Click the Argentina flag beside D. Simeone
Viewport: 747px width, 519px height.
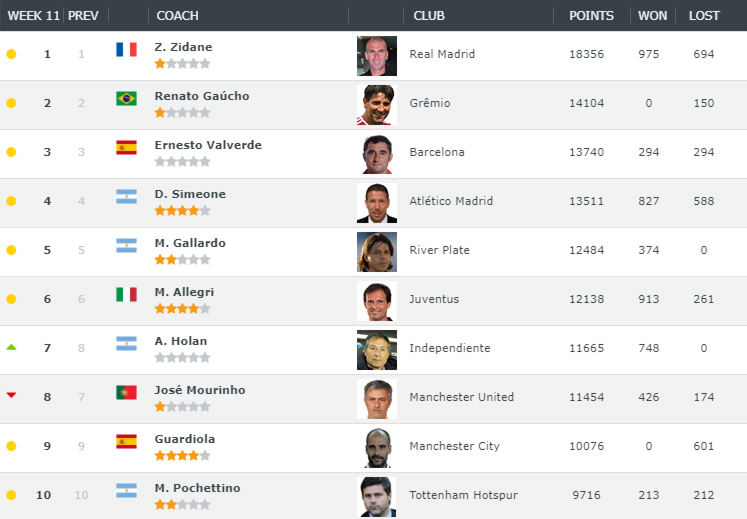(126, 196)
